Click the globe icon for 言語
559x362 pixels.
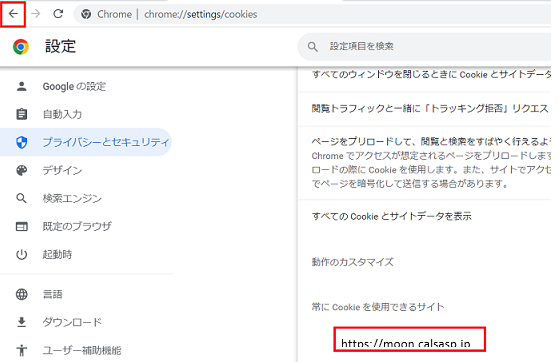coord(21,294)
